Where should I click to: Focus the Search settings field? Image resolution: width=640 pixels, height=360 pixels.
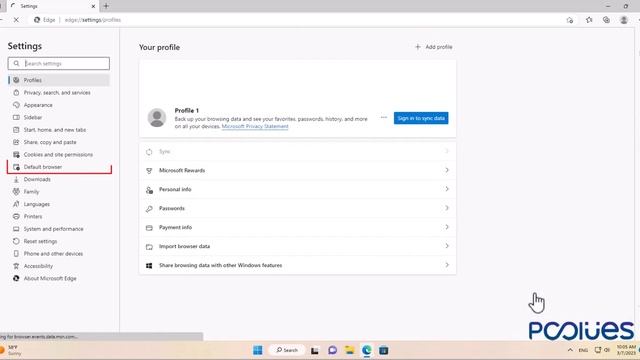59,64
